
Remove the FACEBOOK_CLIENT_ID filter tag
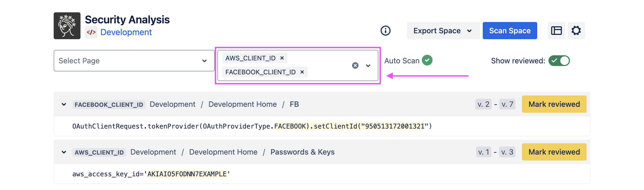[x=302, y=72]
